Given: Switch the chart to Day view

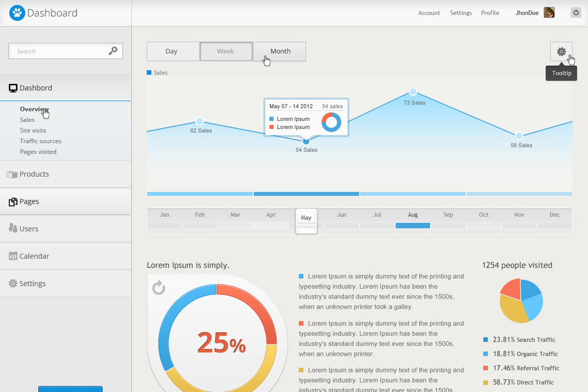Looking at the screenshot, I should 173,51.
